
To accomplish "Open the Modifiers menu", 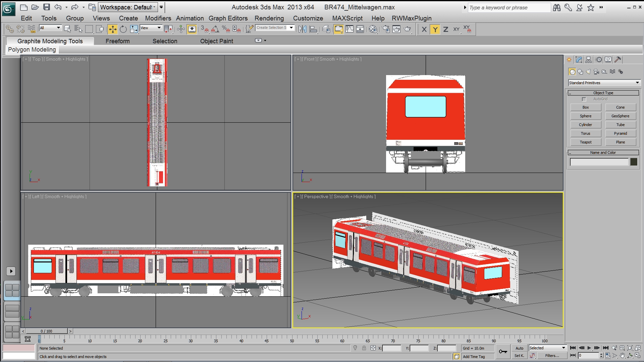I will (158, 18).
